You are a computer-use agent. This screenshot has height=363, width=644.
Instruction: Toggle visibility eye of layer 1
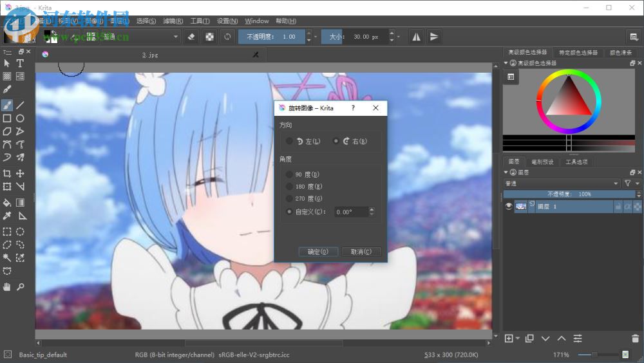pyautogui.click(x=509, y=206)
